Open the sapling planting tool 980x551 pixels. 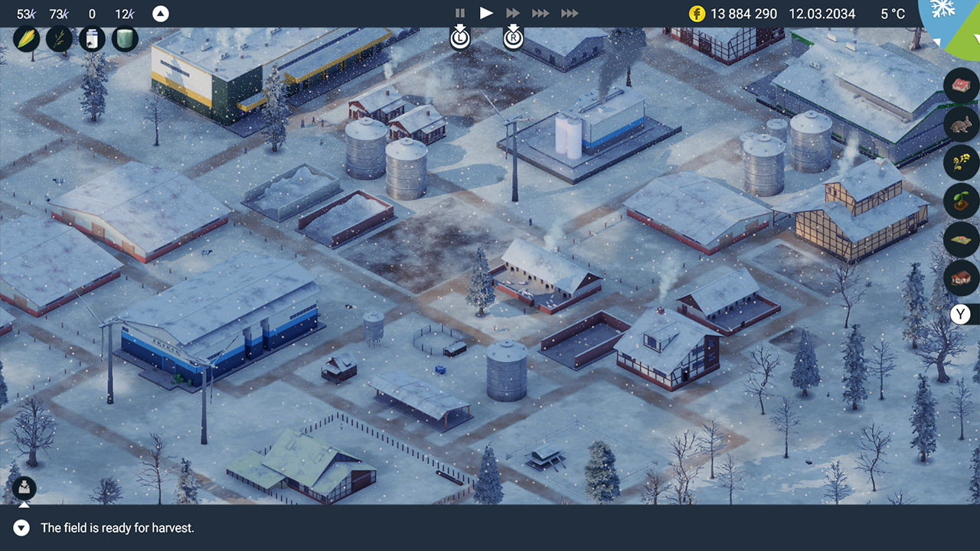click(x=961, y=201)
